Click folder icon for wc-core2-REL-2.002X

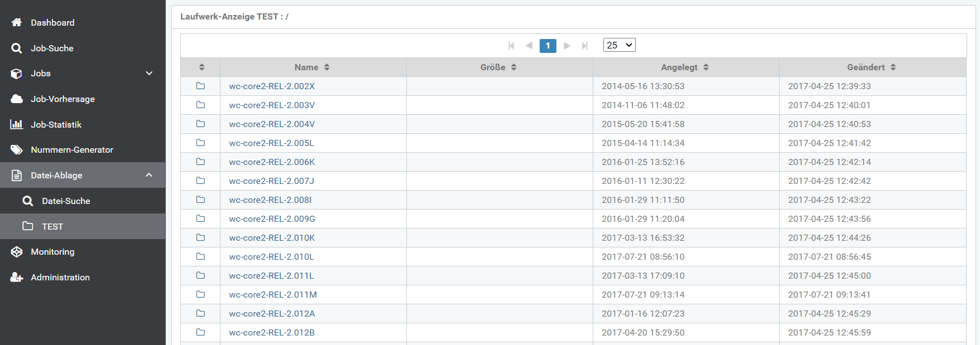tap(200, 86)
